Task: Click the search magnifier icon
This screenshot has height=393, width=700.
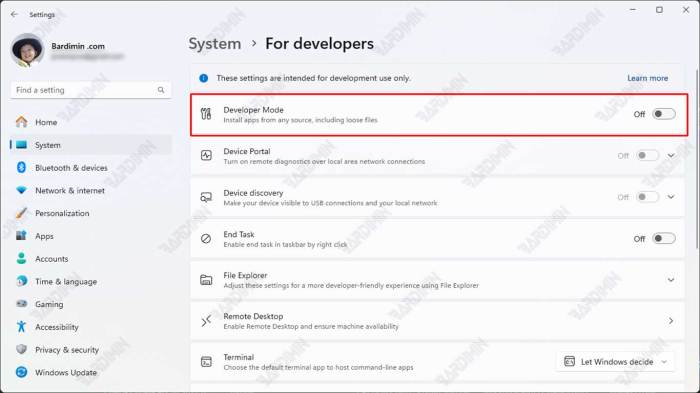Action: [161, 90]
